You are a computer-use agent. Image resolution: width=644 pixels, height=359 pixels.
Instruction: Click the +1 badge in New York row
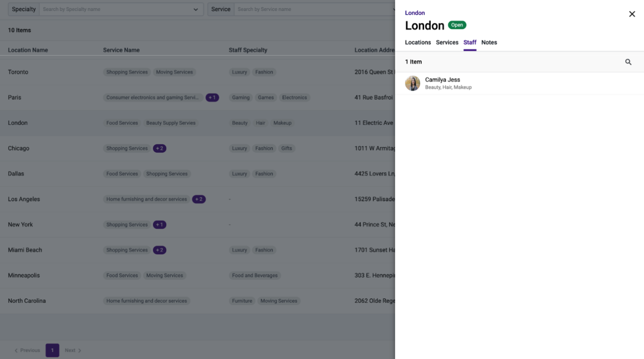point(160,225)
